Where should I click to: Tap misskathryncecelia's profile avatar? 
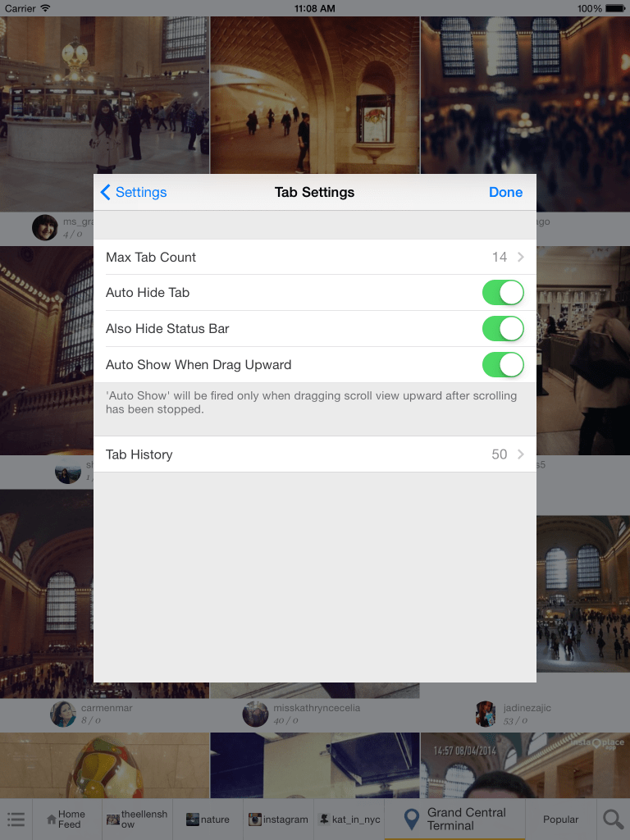tap(255, 714)
